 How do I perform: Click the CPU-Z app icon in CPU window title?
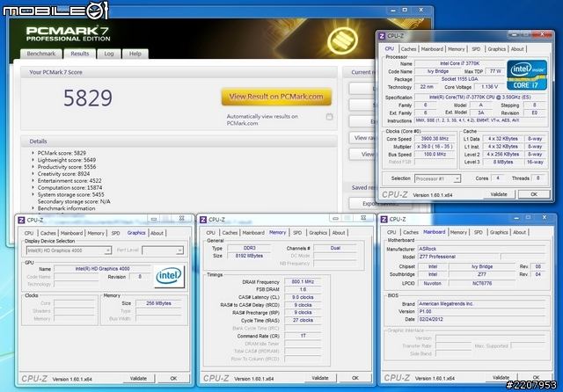[x=382, y=36]
